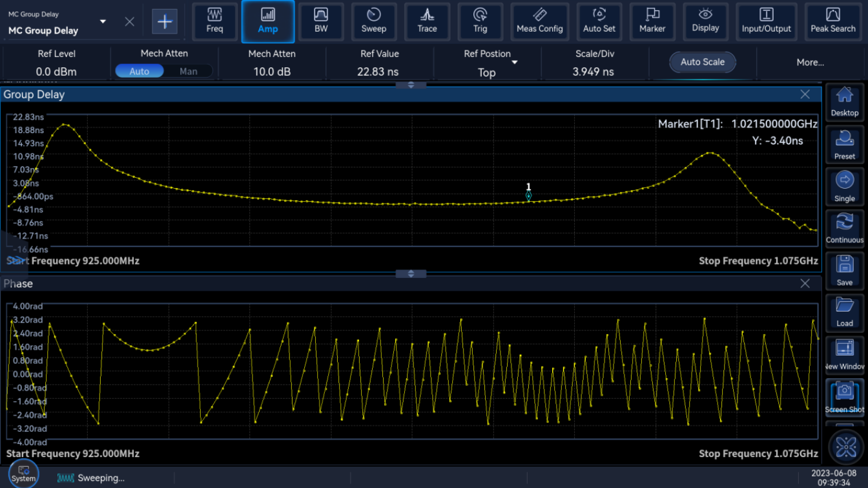Viewport: 868px width, 488px height.
Task: Click the Group Delay panel title
Action: 34,94
